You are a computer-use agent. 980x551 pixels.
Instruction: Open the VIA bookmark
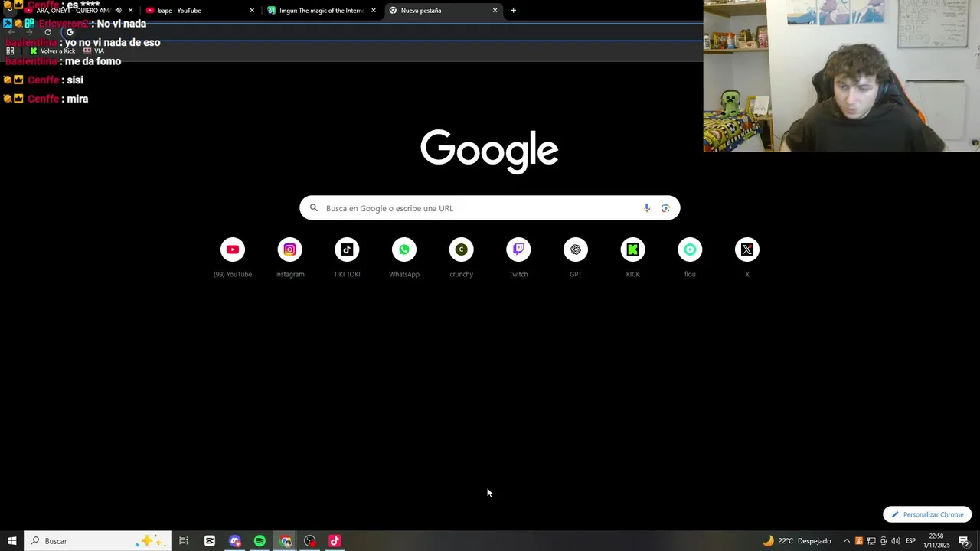93,51
